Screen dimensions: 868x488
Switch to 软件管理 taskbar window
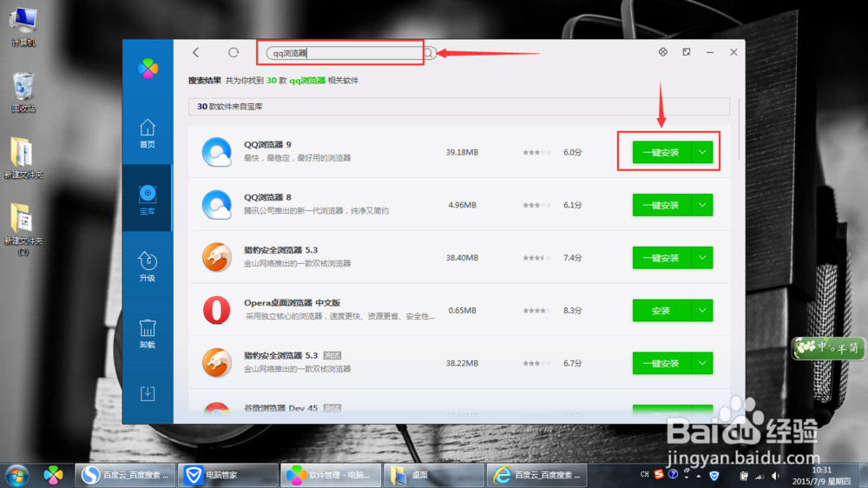pyautogui.click(x=331, y=475)
